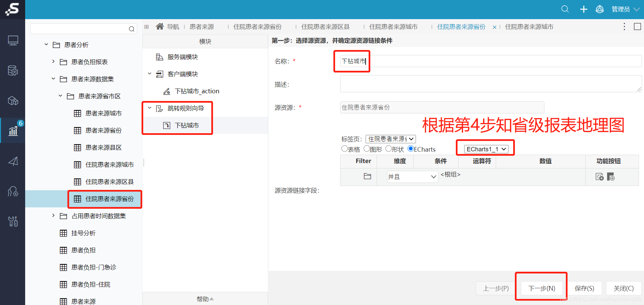
Task: Collapse the 跳转规则向导 node
Action: click(150, 108)
